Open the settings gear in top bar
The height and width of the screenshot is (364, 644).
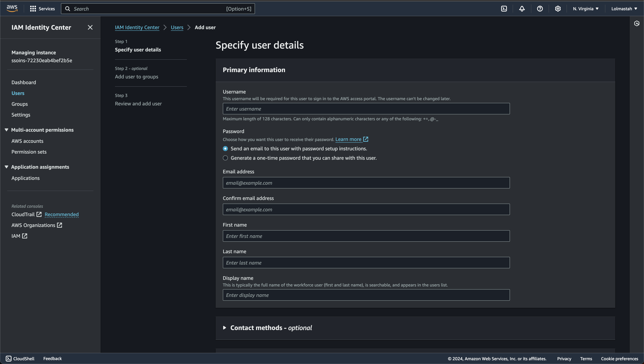(558, 9)
